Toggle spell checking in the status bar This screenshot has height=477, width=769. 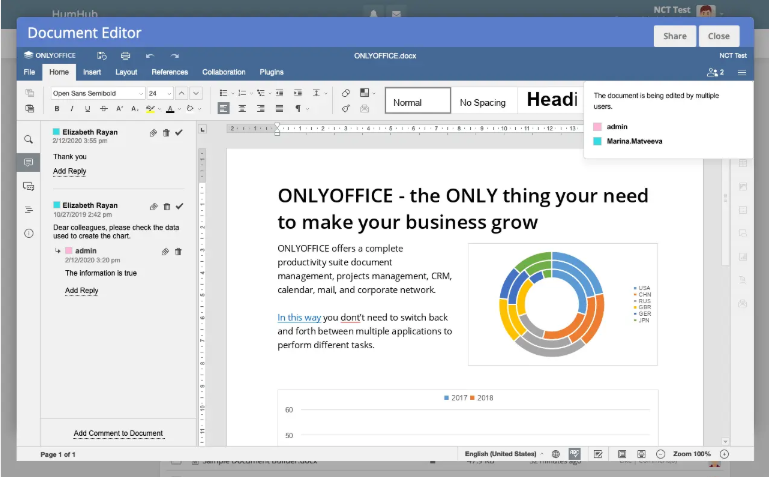click(x=574, y=454)
